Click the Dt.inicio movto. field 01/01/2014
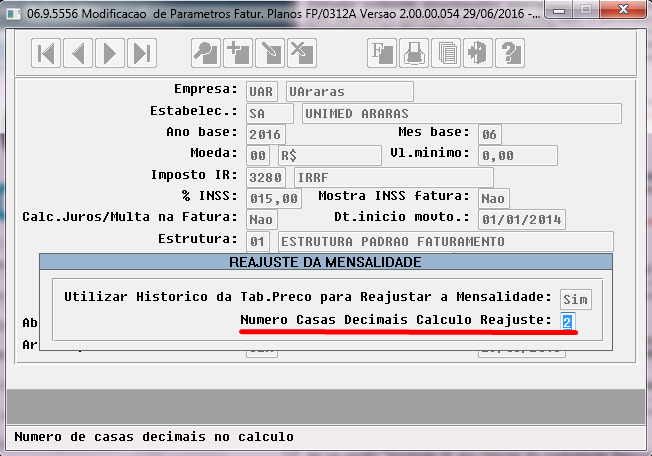This screenshot has height=456, width=652. [x=522, y=220]
